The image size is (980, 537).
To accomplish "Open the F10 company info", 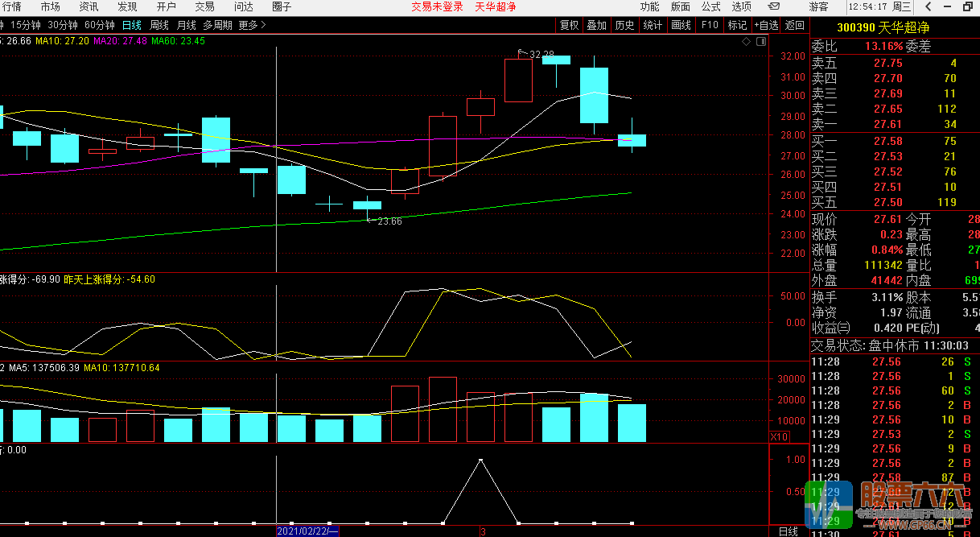I will coord(710,25).
